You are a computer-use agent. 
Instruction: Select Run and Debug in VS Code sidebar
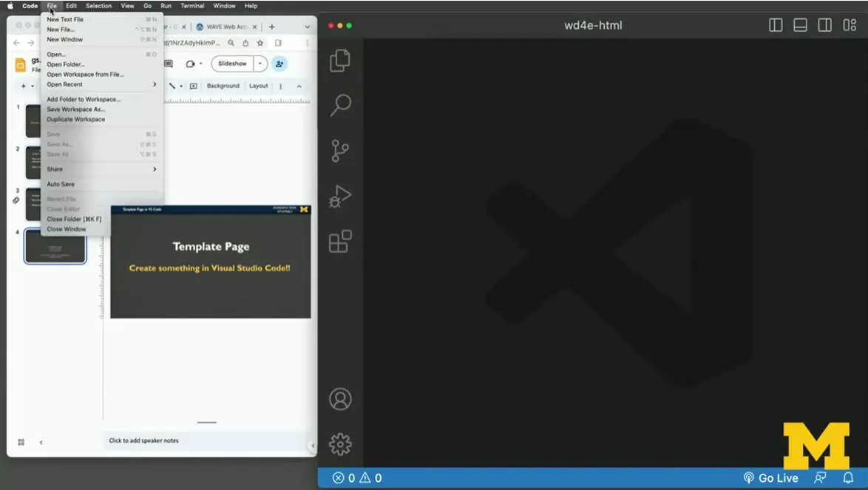tap(339, 196)
